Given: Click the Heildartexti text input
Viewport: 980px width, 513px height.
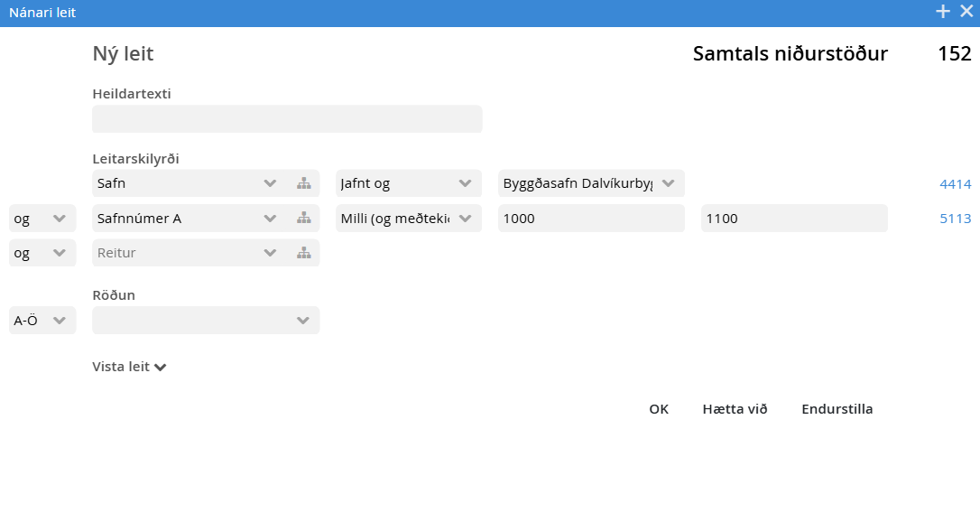Looking at the screenshot, I should [x=287, y=119].
